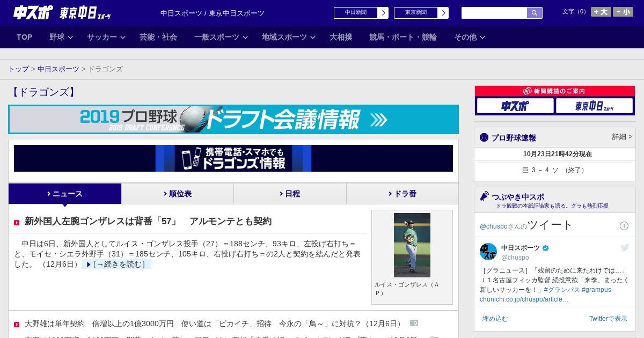Viewport: 644px width, 338px height.
Task: Click the 中日スポーツ Twitter account name
Action: tap(521, 248)
